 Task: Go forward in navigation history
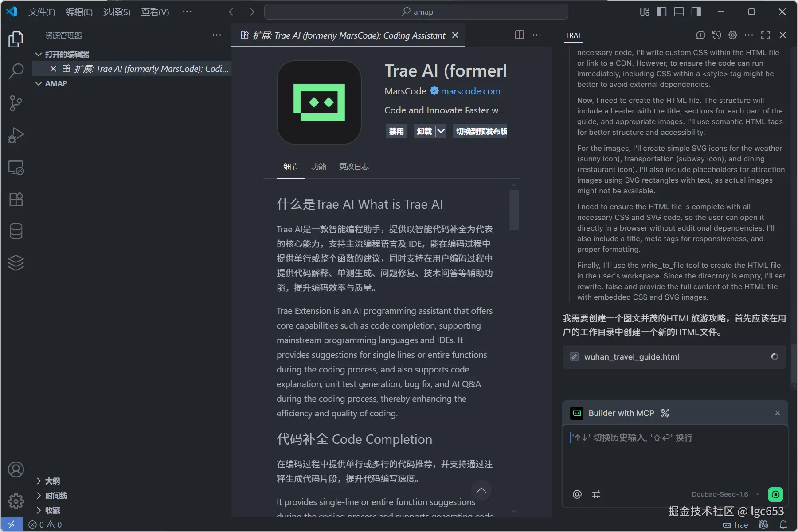250,12
